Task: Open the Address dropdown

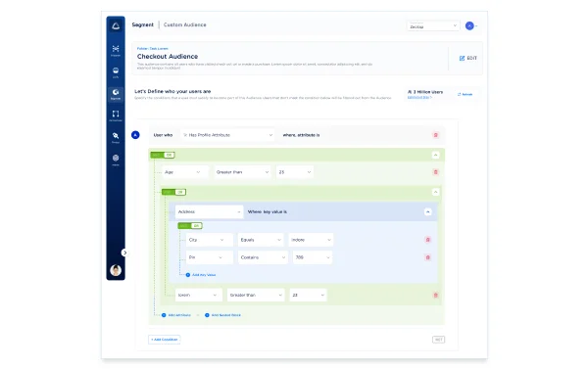Action: tap(210, 212)
